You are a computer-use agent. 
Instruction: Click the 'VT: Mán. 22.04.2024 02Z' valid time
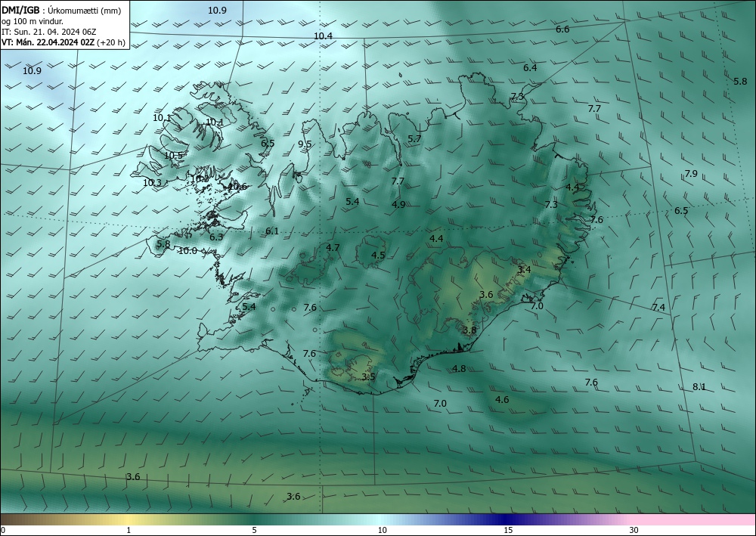(48, 42)
